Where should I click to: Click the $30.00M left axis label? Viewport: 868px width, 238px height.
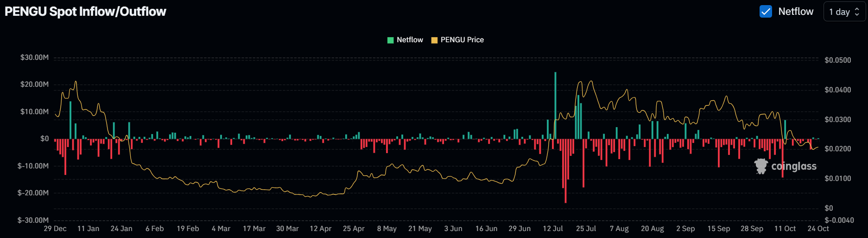[x=34, y=58]
